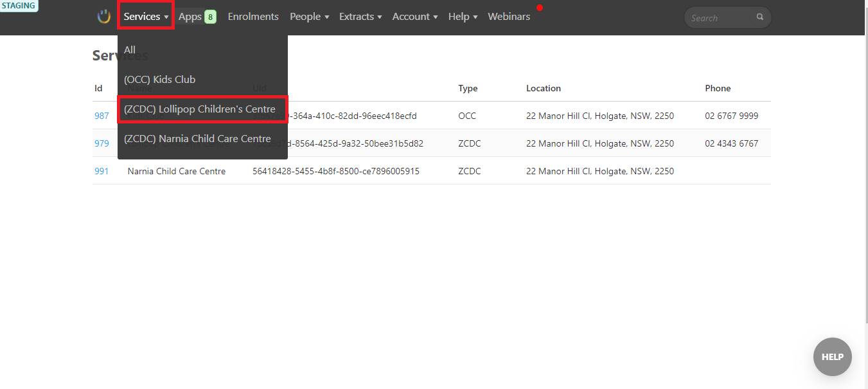Click the STAGING environment label

pyautogui.click(x=19, y=6)
